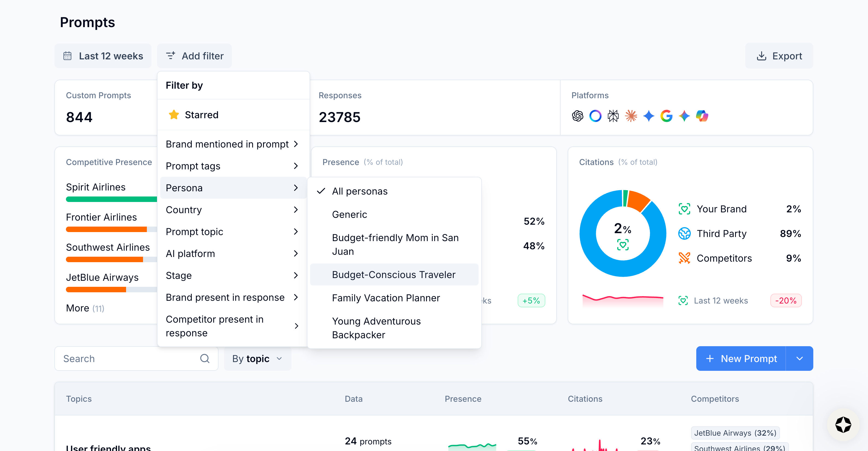This screenshot has width=868, height=451.
Task: Click the magnifier icon in Search box
Action: point(205,358)
